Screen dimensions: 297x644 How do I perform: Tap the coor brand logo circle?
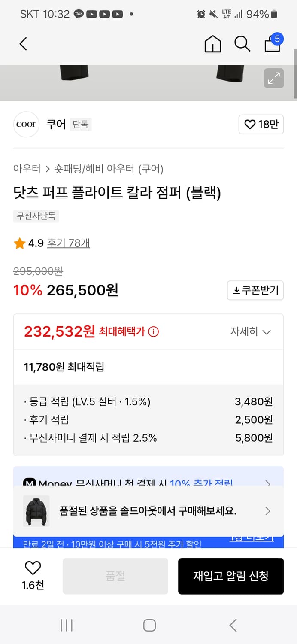(x=26, y=124)
